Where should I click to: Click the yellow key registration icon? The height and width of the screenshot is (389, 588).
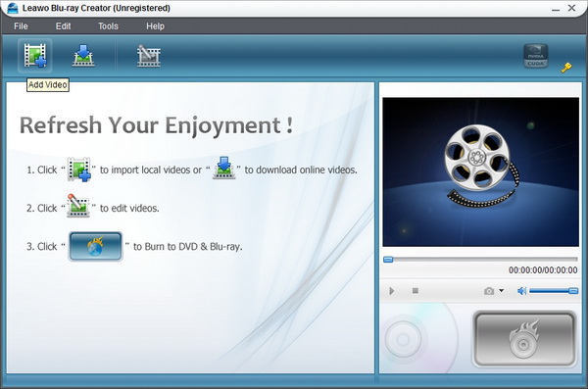[566, 68]
